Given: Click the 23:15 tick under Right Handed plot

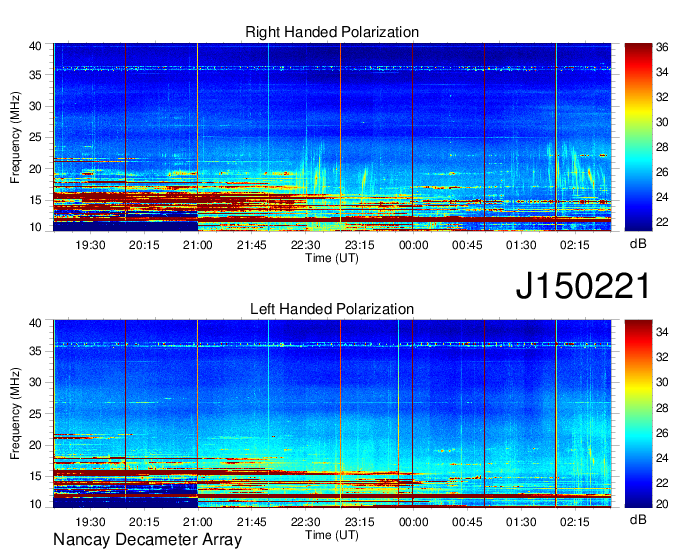Looking at the screenshot, I should 360,245.
